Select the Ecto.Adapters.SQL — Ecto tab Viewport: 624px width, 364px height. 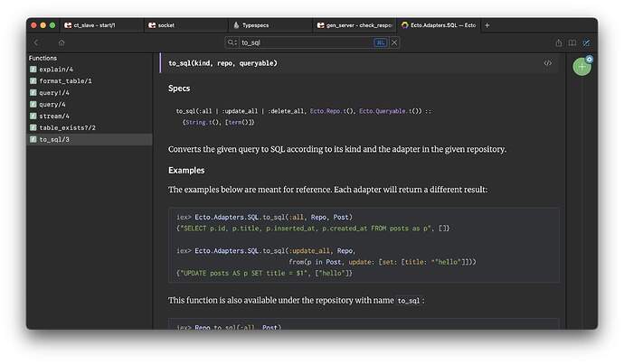pyautogui.click(x=439, y=25)
